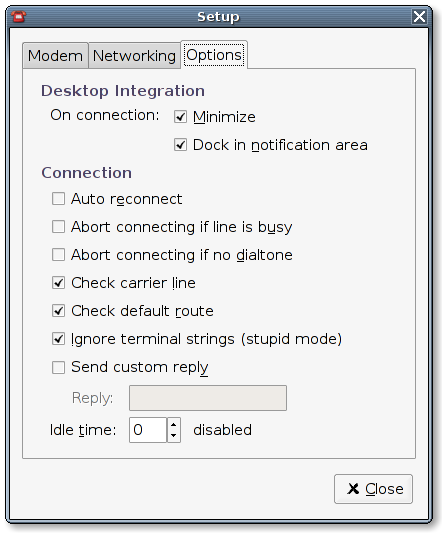Close the Setup window with X icon

[419, 16]
